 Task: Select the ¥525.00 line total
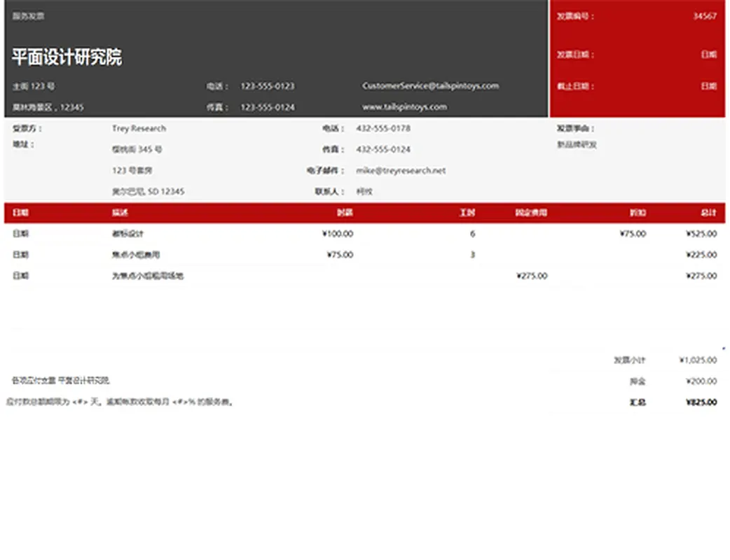[x=701, y=234]
